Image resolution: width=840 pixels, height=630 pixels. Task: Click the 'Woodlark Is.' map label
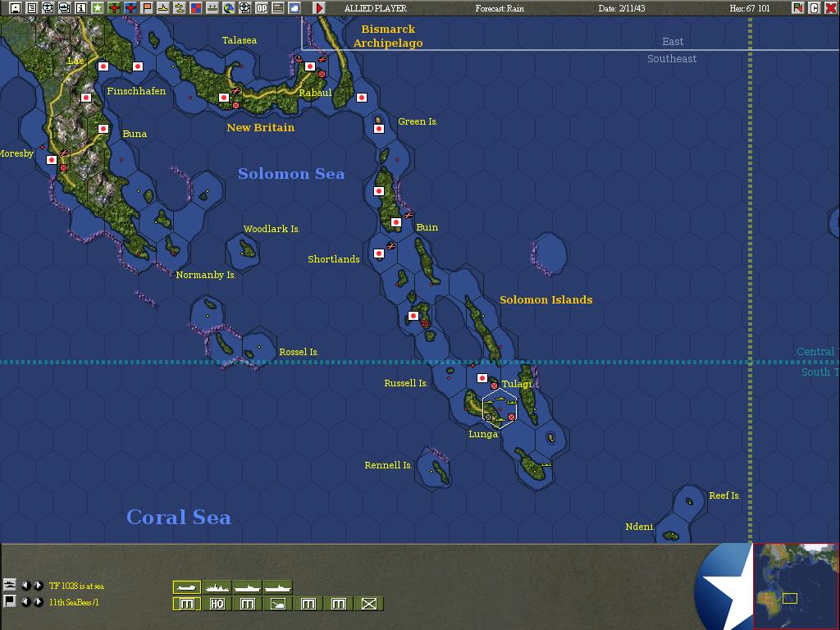pyautogui.click(x=272, y=229)
